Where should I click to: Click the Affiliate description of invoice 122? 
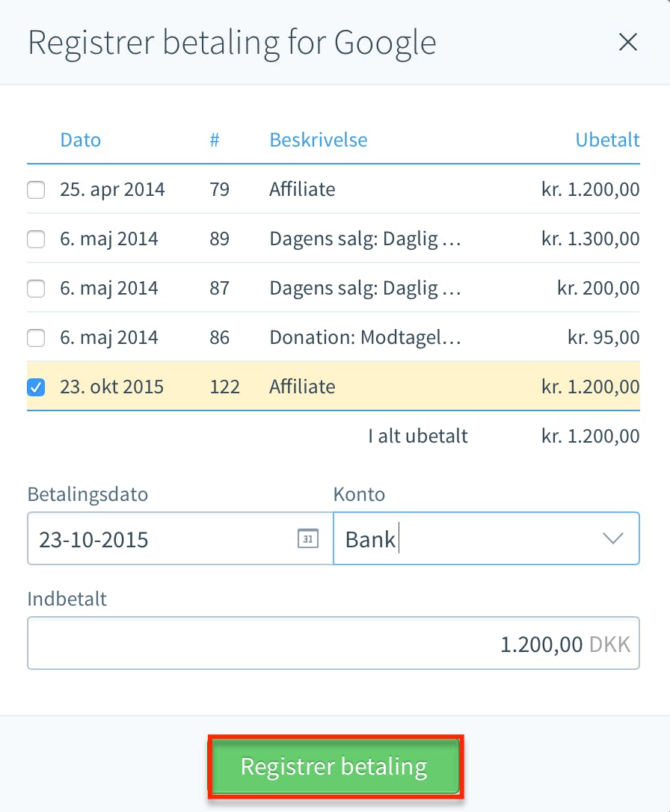point(302,387)
